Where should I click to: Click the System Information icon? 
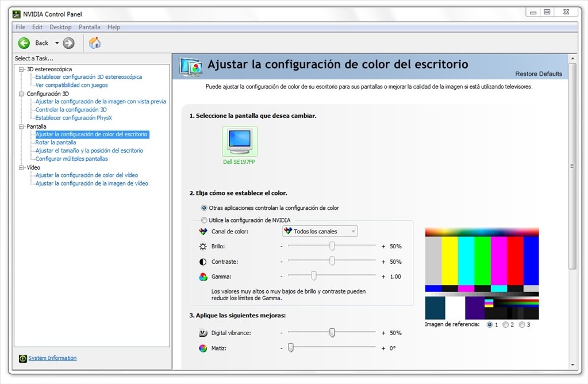pos(23,359)
